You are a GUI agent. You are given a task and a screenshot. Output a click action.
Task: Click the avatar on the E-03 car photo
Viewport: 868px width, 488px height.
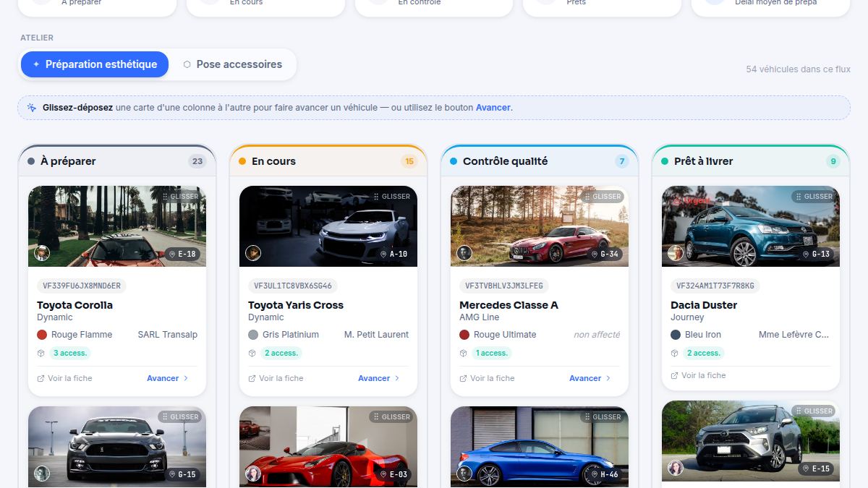click(253, 474)
